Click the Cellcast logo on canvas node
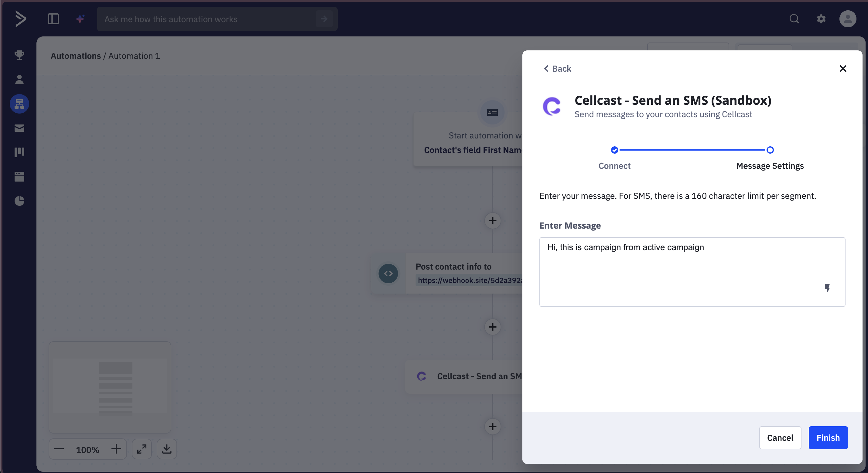The width and height of the screenshot is (868, 473). click(x=422, y=376)
